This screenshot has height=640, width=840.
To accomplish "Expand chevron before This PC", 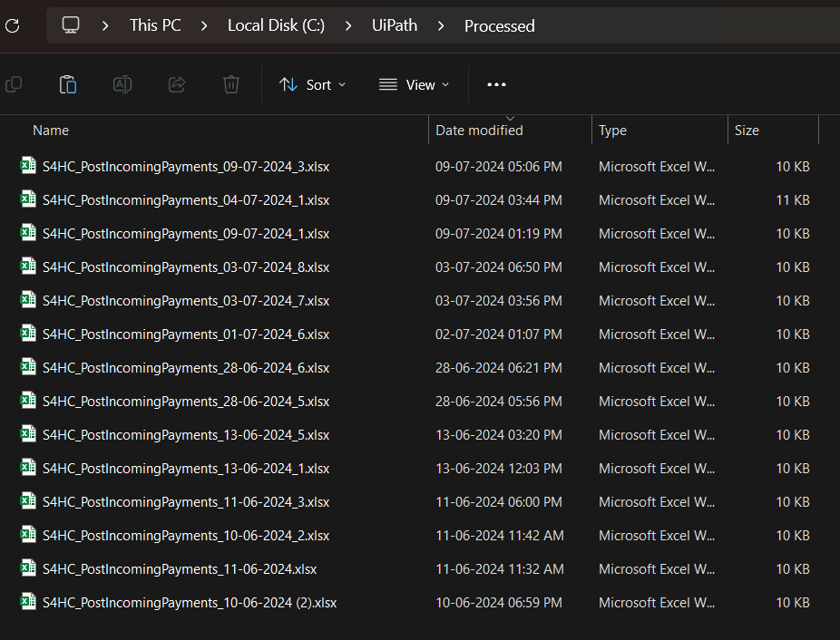I will [x=105, y=25].
